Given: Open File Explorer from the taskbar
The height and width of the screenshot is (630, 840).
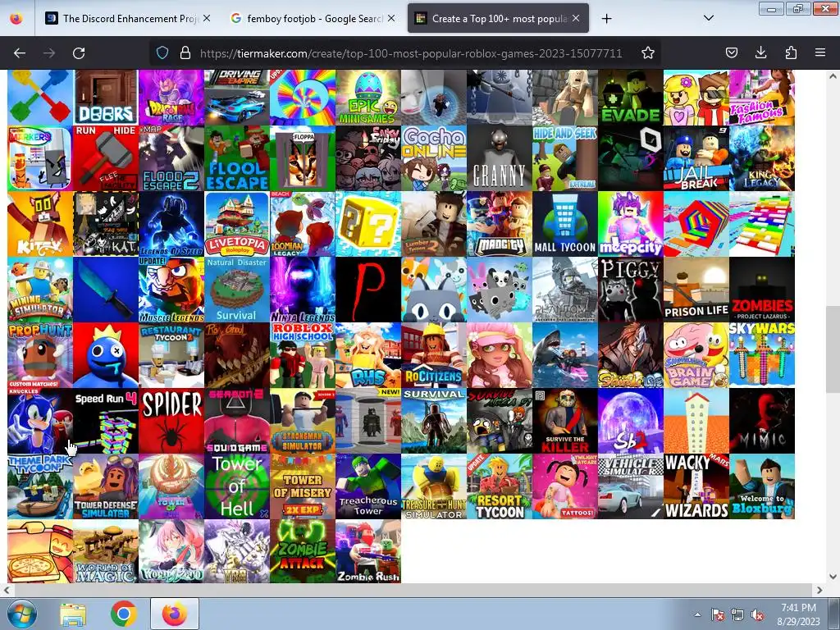Looking at the screenshot, I should (72, 614).
